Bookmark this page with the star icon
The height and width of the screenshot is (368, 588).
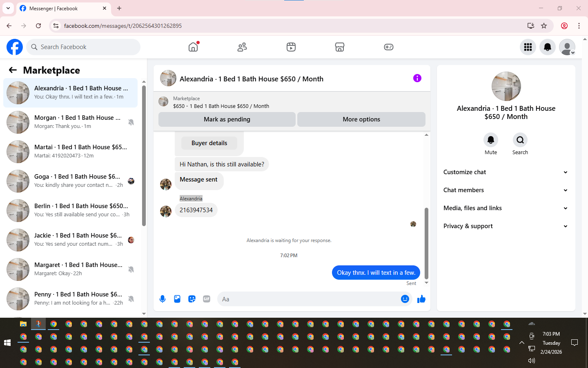point(544,26)
